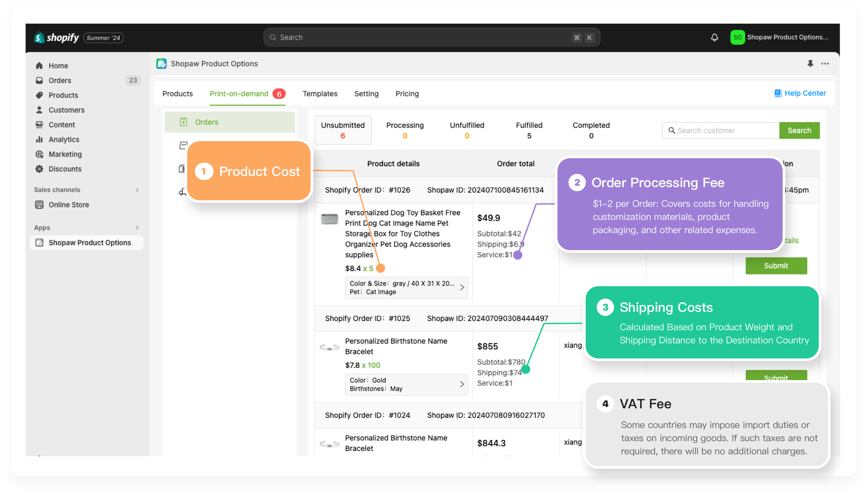The image size is (868, 495).
Task: Click the Home icon in sidebar
Action: pyautogui.click(x=39, y=66)
